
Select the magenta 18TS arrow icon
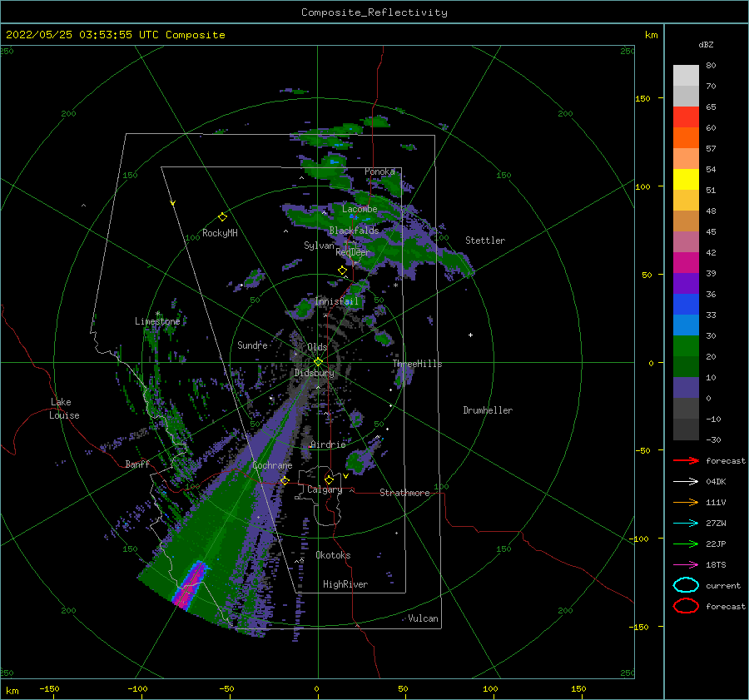pyautogui.click(x=686, y=565)
